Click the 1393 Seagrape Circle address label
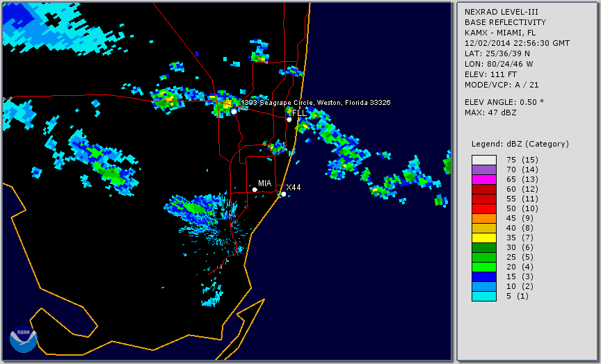 (x=316, y=103)
